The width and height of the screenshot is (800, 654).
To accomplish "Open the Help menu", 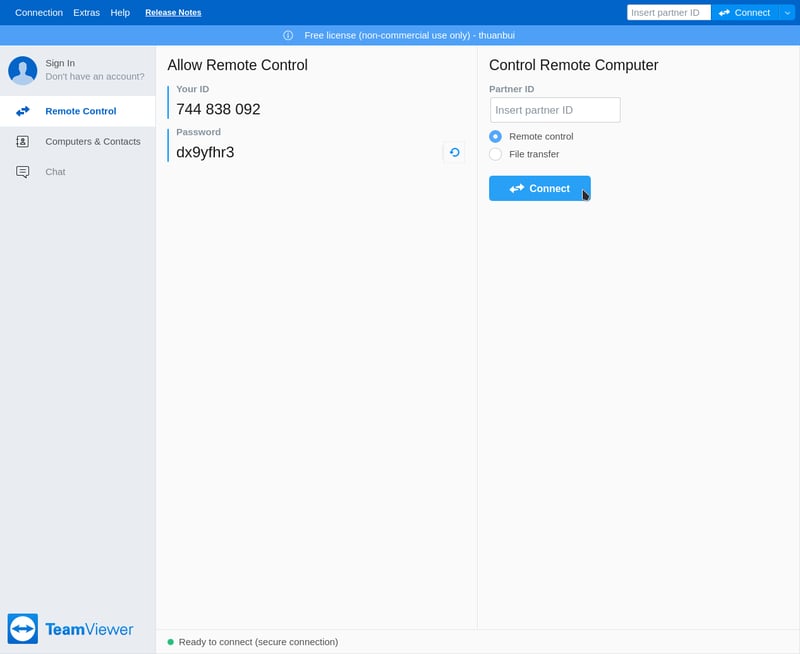I will [120, 13].
